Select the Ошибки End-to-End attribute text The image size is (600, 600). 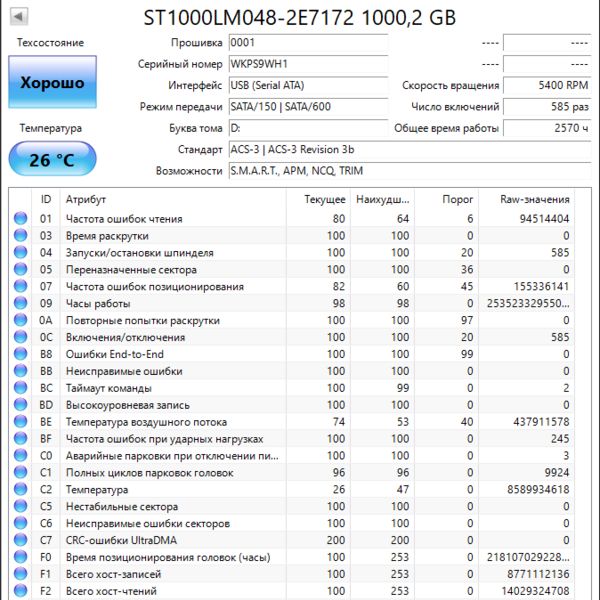click(115, 354)
